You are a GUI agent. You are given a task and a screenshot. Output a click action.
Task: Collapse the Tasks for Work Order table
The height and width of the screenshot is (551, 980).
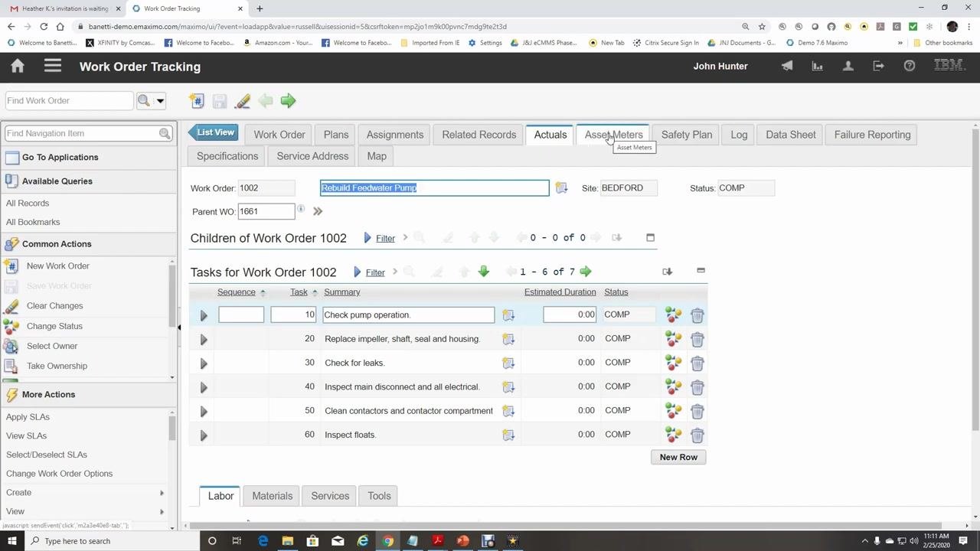701,271
